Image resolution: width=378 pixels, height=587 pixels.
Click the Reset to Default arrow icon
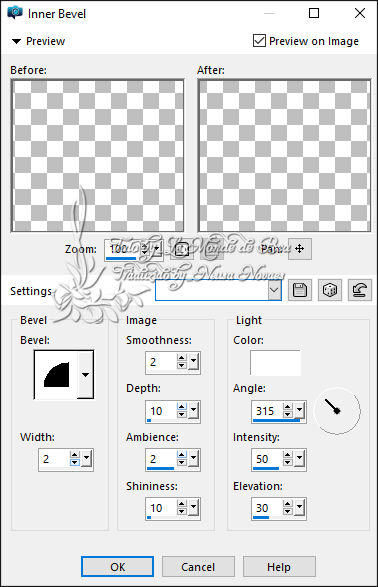pyautogui.click(x=360, y=290)
